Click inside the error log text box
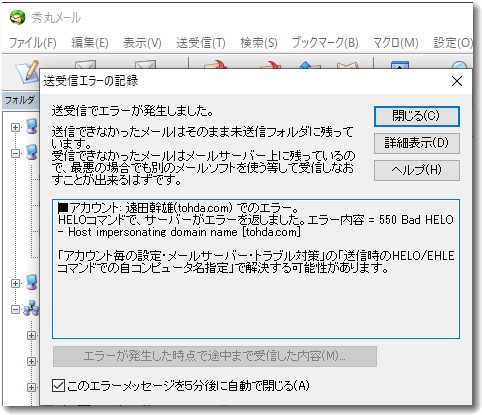 click(256, 269)
